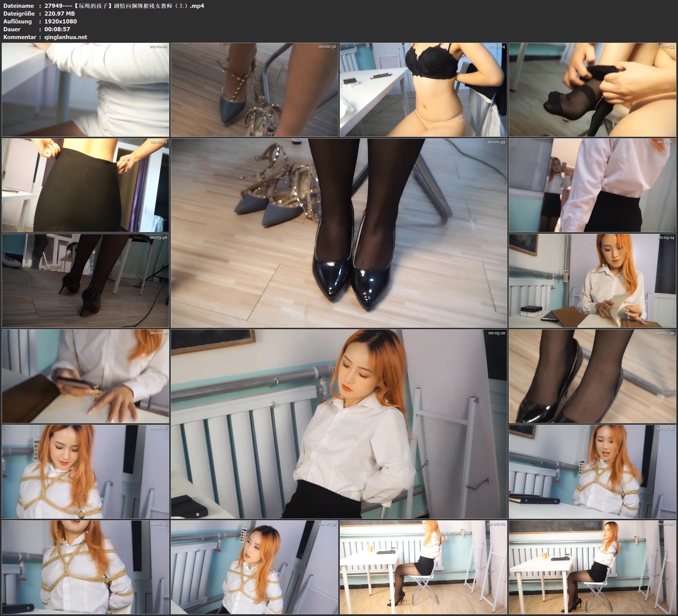Click the 220.97 MB file size value
Image resolution: width=678 pixels, height=616 pixels.
60,13
